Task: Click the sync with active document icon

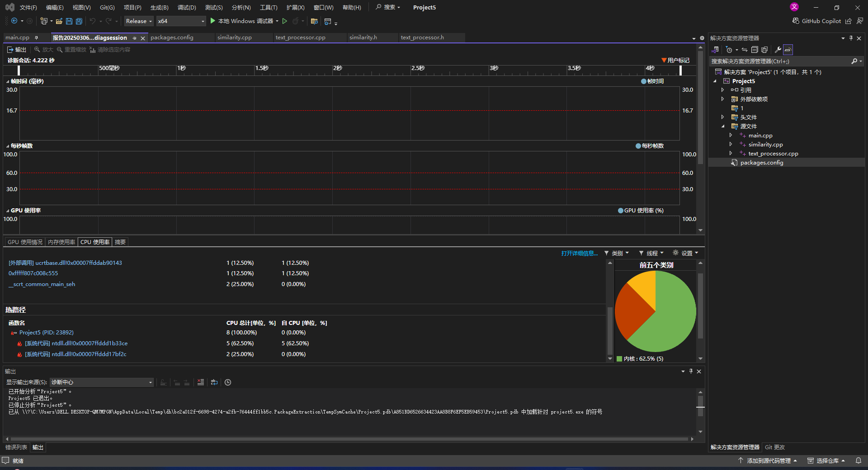Action: 744,50
